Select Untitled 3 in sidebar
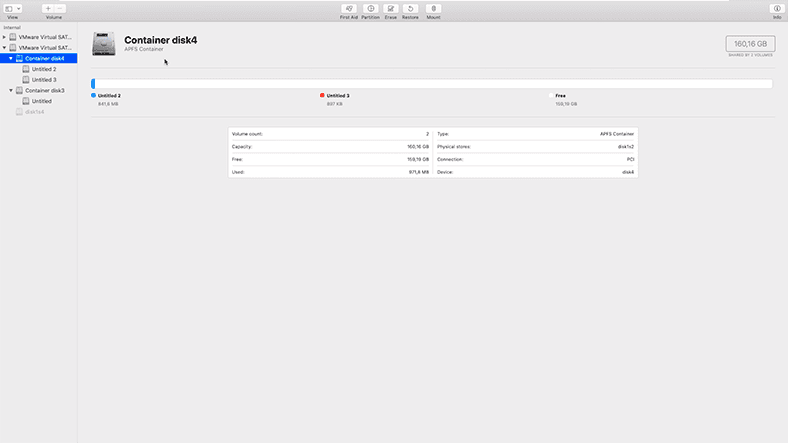This screenshot has height=443, width=788. 44,80
